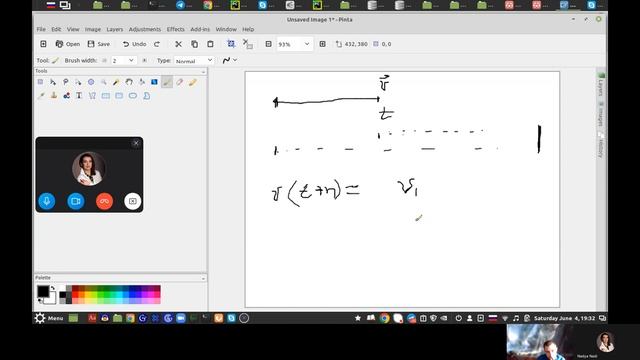Select the Line/Curve tool
The image size is (640, 360).
point(92,96)
